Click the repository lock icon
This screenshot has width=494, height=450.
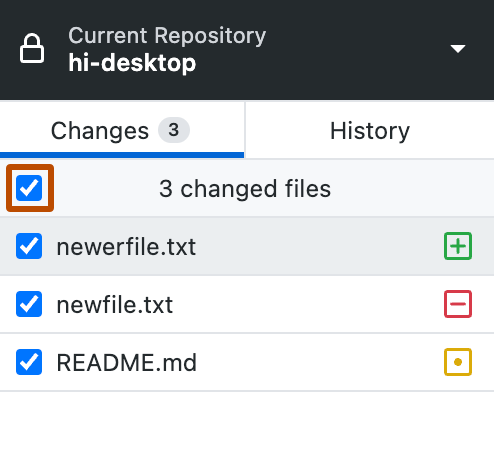32,48
